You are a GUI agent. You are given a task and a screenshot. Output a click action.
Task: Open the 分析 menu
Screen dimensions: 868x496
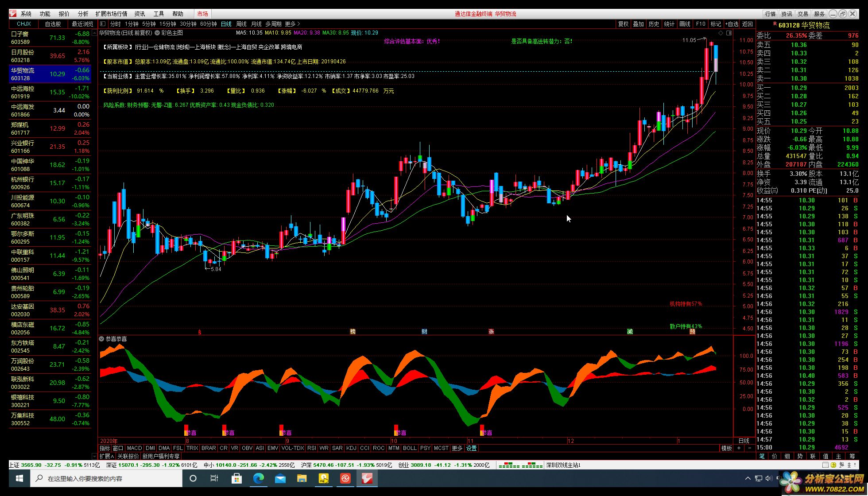[83, 14]
